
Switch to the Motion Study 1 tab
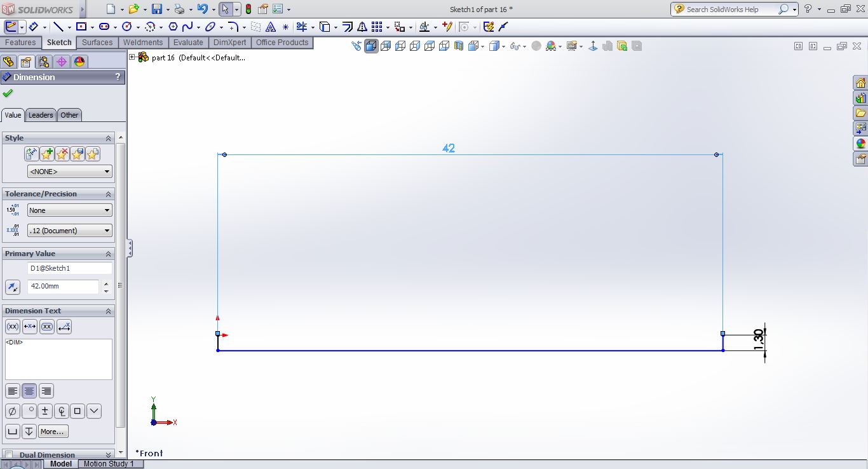pos(109,464)
